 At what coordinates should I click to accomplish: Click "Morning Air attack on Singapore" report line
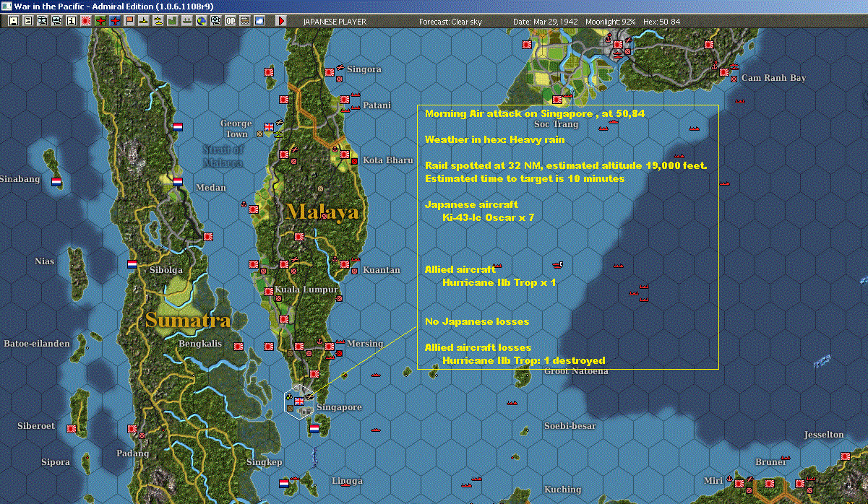click(x=535, y=113)
